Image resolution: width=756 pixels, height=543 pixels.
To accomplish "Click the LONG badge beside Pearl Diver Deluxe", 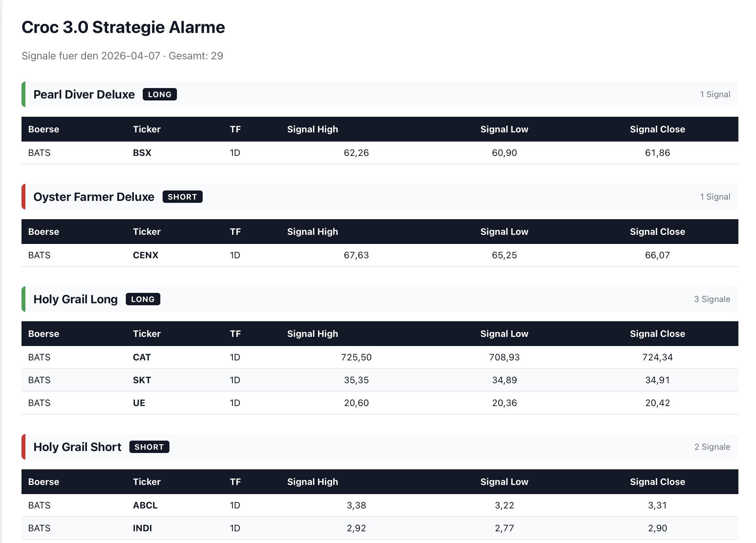I will pos(160,94).
